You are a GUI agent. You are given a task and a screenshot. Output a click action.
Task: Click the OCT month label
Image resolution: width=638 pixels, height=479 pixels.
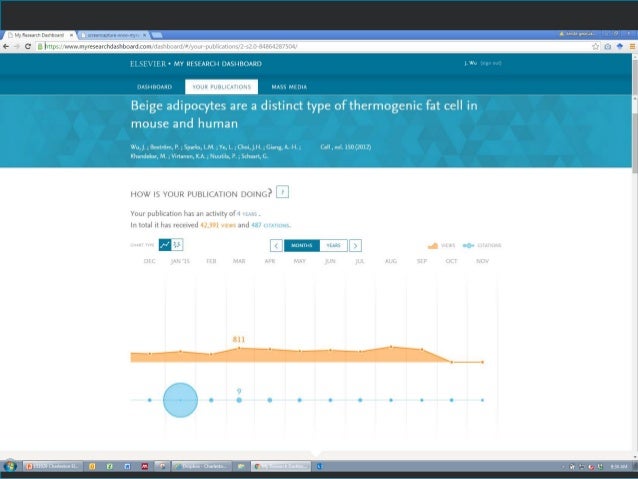[x=451, y=261]
